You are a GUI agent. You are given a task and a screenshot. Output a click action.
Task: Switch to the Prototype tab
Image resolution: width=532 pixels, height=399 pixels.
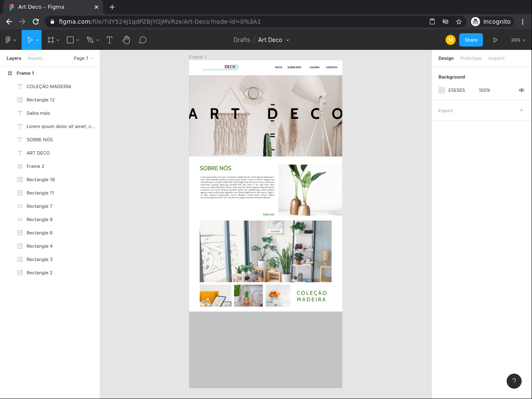click(x=471, y=58)
